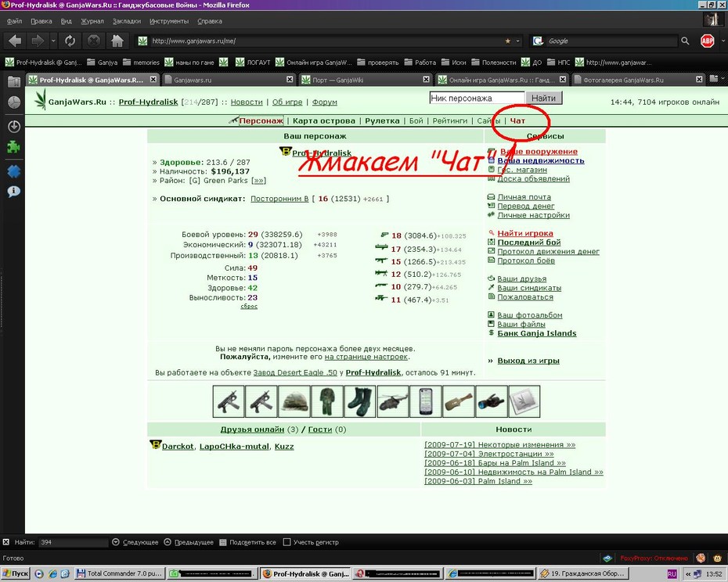Click the first submachine gun item slot
The image size is (728, 582).
click(x=229, y=401)
